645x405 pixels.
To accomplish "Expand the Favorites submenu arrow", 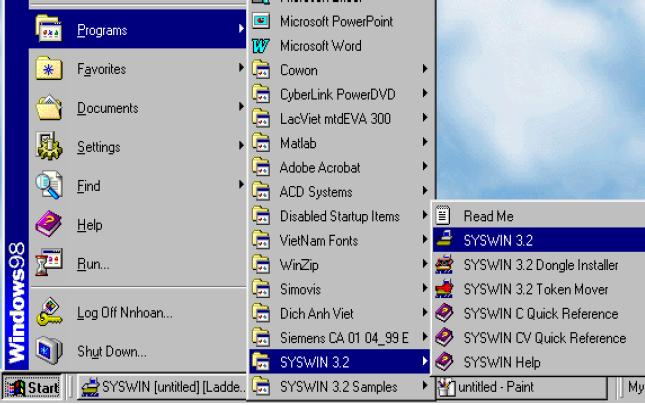I will pyautogui.click(x=241, y=67).
